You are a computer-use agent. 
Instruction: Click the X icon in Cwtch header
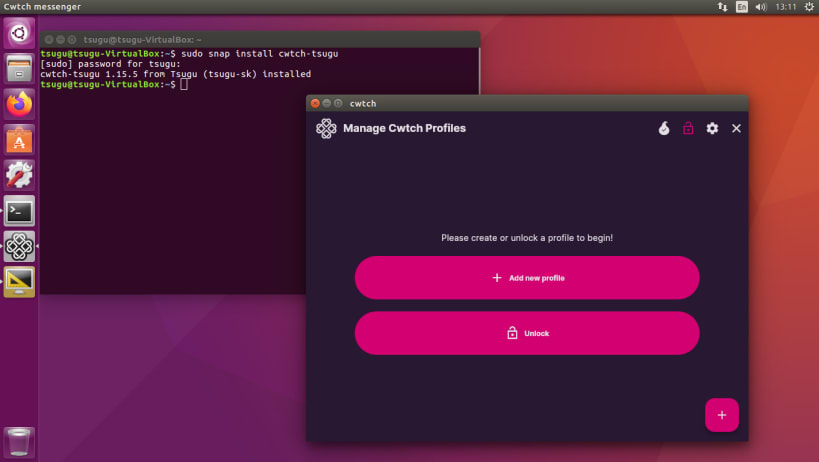[736, 128]
